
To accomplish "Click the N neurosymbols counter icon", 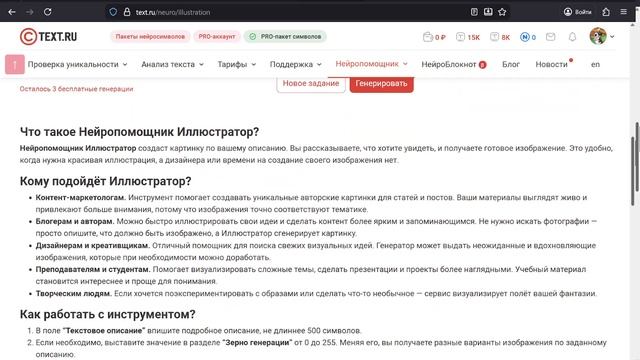I will [x=528, y=37].
